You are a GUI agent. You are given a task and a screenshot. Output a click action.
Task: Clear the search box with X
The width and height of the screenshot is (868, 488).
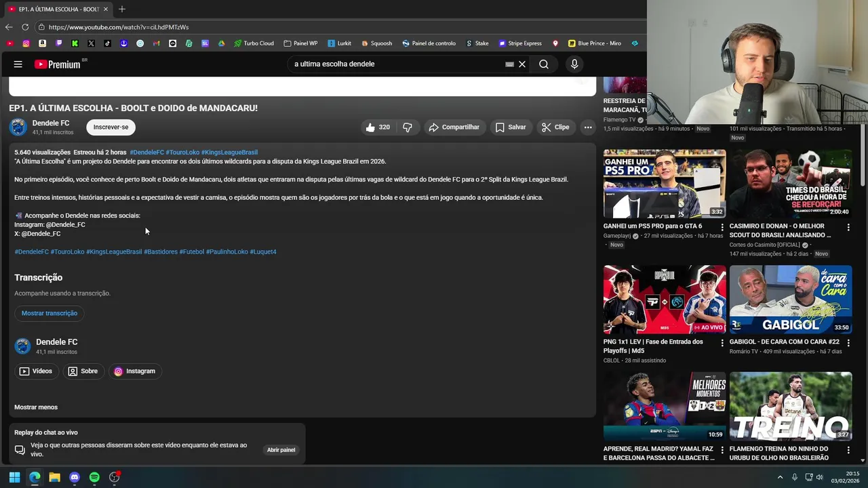(x=522, y=64)
